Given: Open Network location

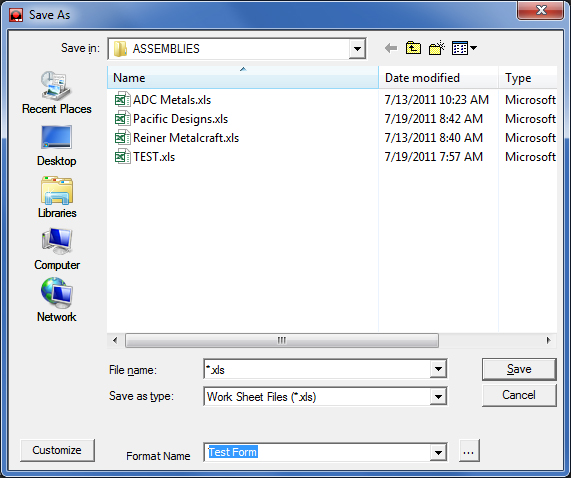Looking at the screenshot, I should click(x=57, y=300).
